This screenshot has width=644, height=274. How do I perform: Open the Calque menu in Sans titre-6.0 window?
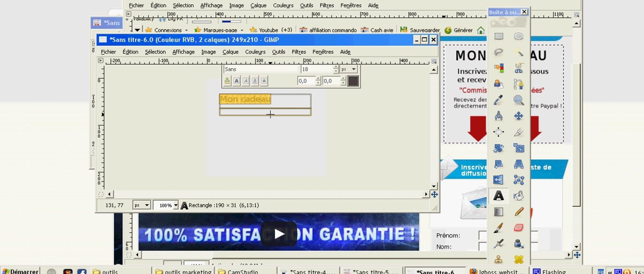coord(230,52)
